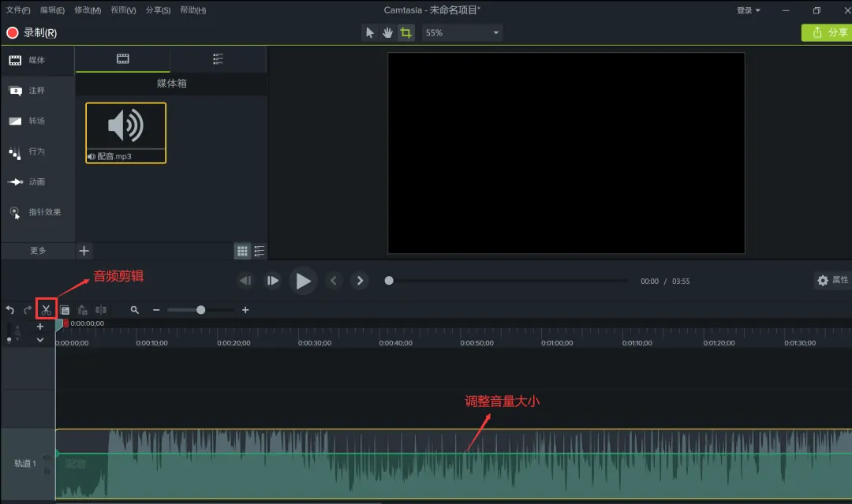Screen dimensions: 852x504
Task: Toggle visibility eye on 轨道 1
Action: tap(47, 457)
